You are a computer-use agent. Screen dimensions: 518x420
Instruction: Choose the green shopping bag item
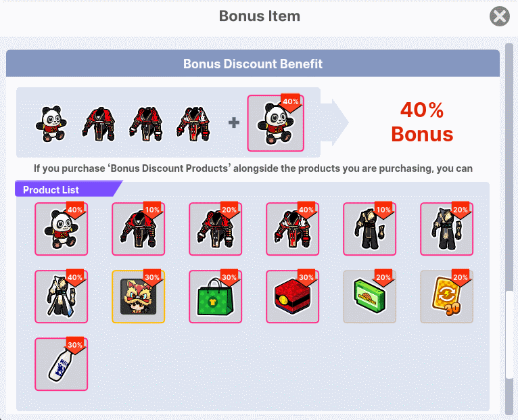point(216,296)
